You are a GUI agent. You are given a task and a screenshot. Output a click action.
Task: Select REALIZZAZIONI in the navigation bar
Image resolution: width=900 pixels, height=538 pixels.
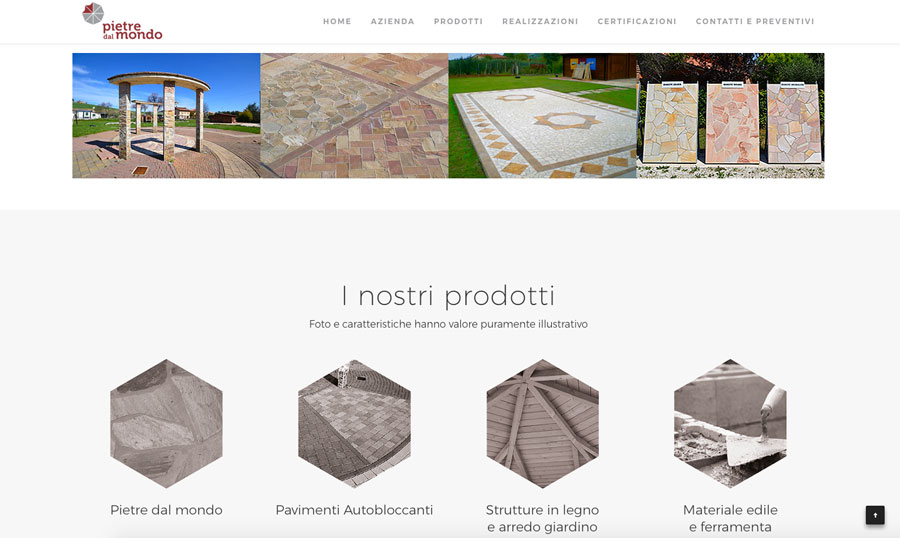[540, 21]
